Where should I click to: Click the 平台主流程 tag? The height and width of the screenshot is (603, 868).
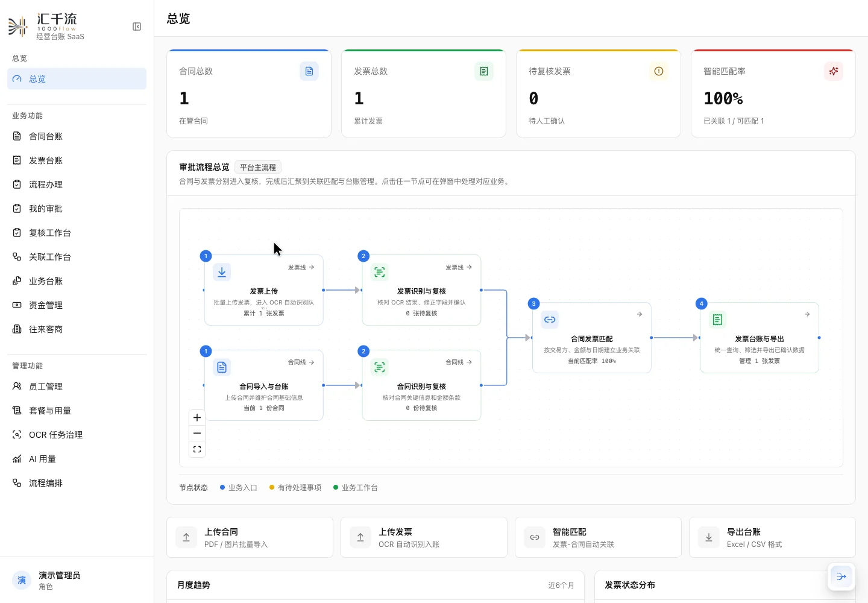tap(258, 167)
